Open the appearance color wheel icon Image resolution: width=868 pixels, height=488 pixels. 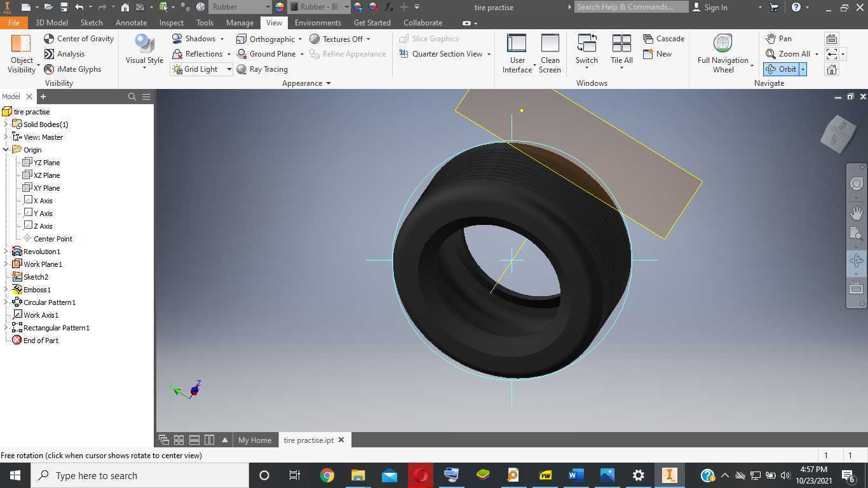coord(279,7)
